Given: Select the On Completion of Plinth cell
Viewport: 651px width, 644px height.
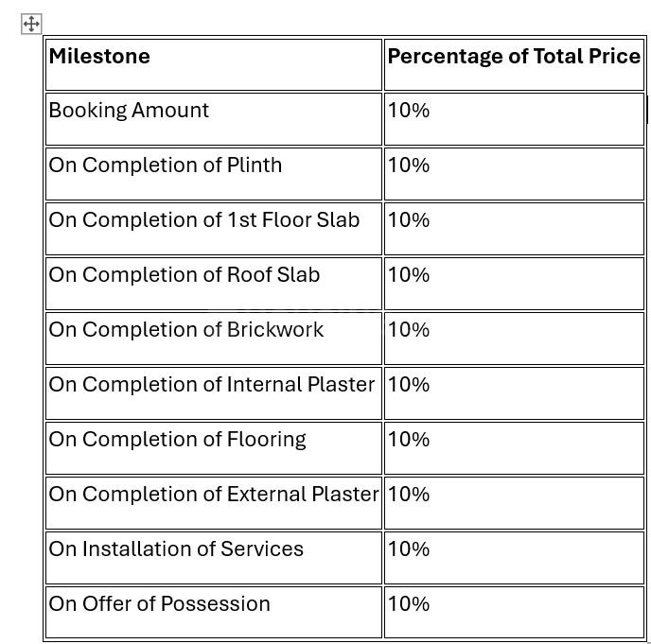Looking at the screenshot, I should pyautogui.click(x=214, y=174).
